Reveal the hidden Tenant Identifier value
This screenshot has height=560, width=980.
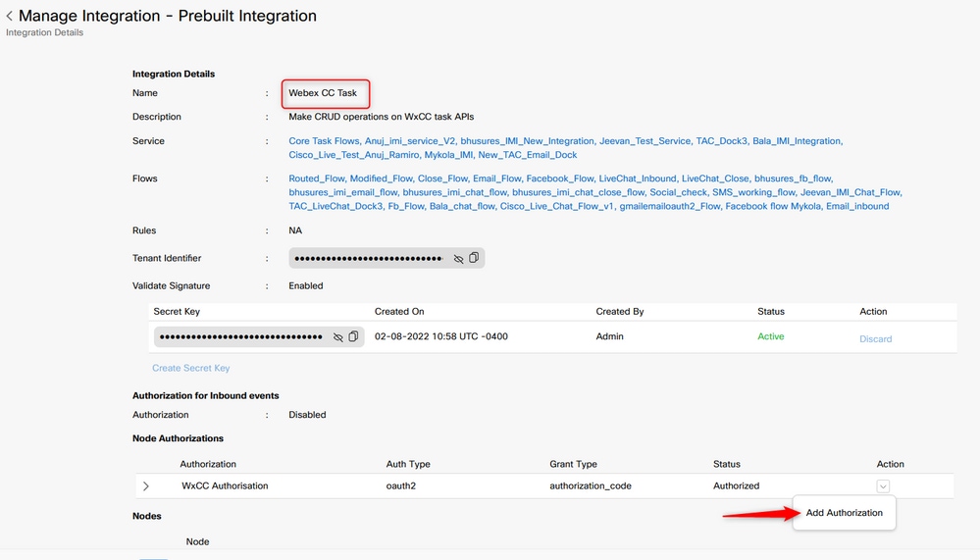click(x=458, y=258)
